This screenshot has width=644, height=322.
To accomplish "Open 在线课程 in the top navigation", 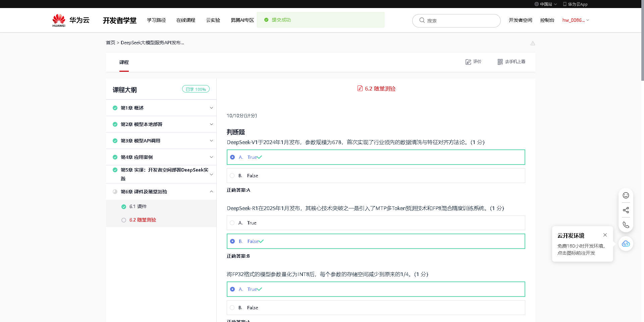I will click(186, 20).
